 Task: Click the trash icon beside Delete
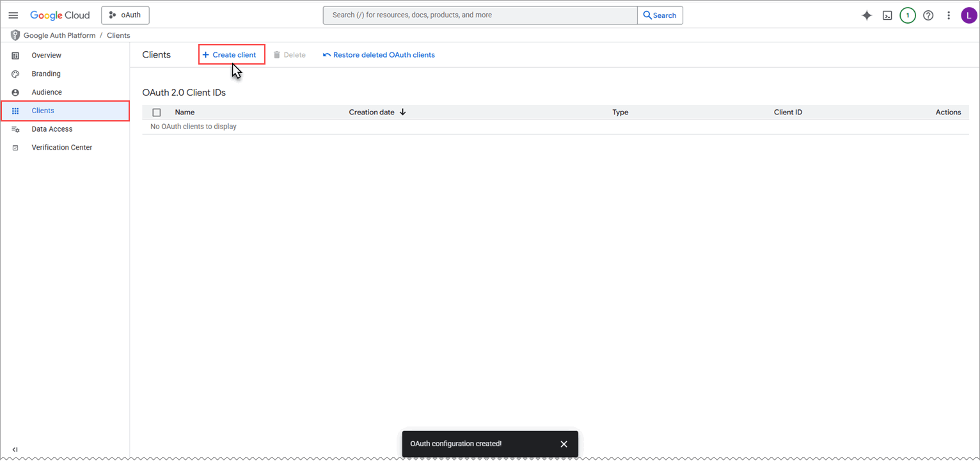tap(277, 55)
